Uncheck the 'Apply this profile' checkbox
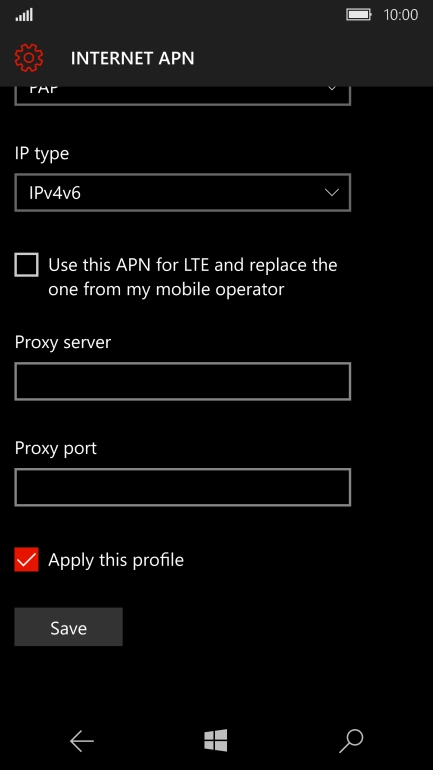This screenshot has width=433, height=770. click(x=27, y=560)
